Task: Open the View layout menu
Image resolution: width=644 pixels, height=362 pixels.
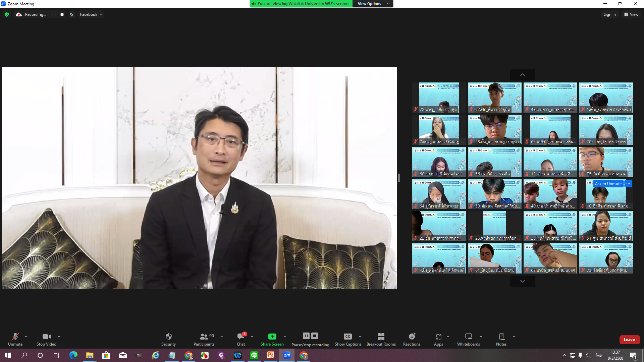Action: pyautogui.click(x=631, y=14)
